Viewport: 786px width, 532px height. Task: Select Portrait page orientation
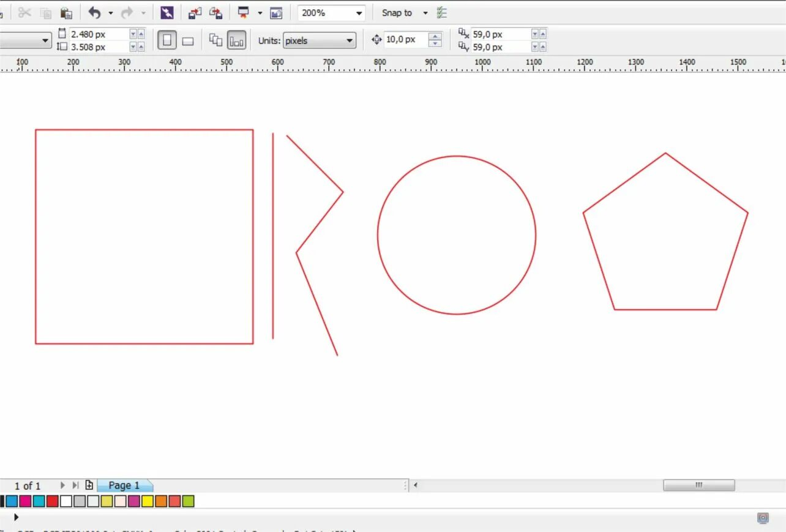167,41
